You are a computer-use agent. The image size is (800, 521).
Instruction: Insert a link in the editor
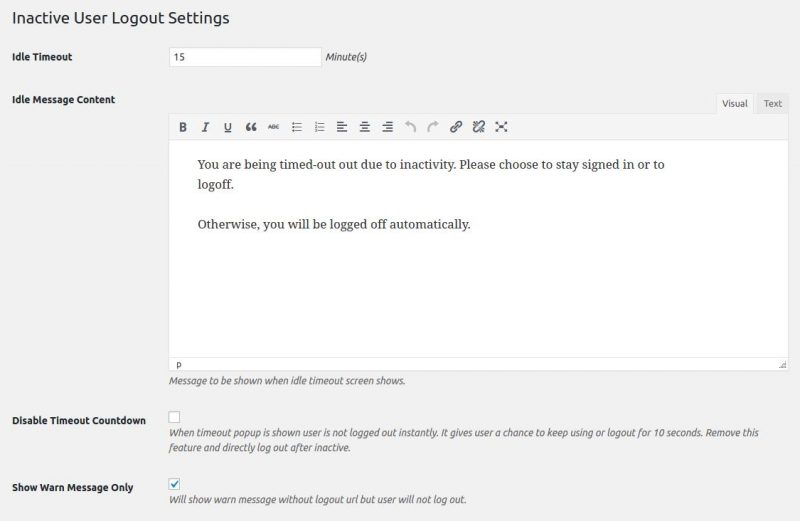[x=456, y=127]
